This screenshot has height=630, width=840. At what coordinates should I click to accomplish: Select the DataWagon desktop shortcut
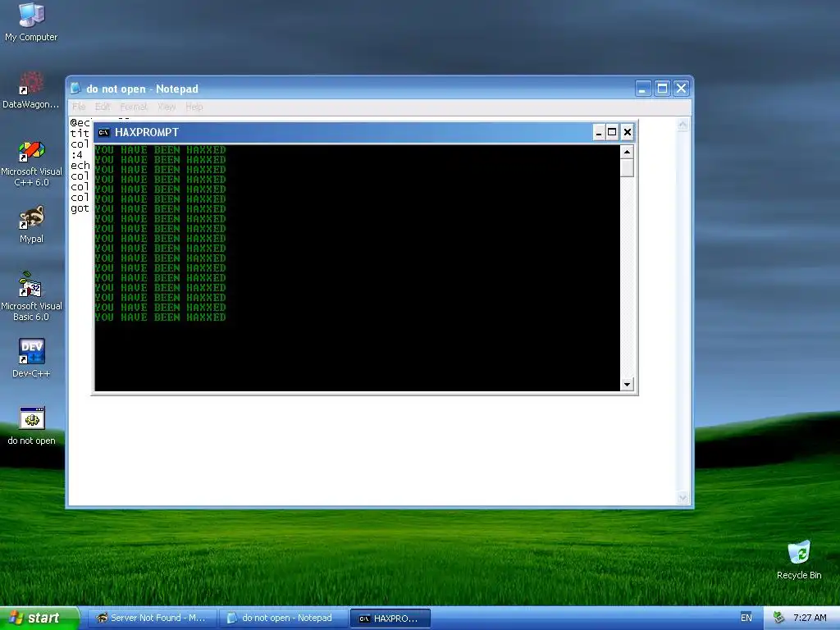tap(31, 90)
